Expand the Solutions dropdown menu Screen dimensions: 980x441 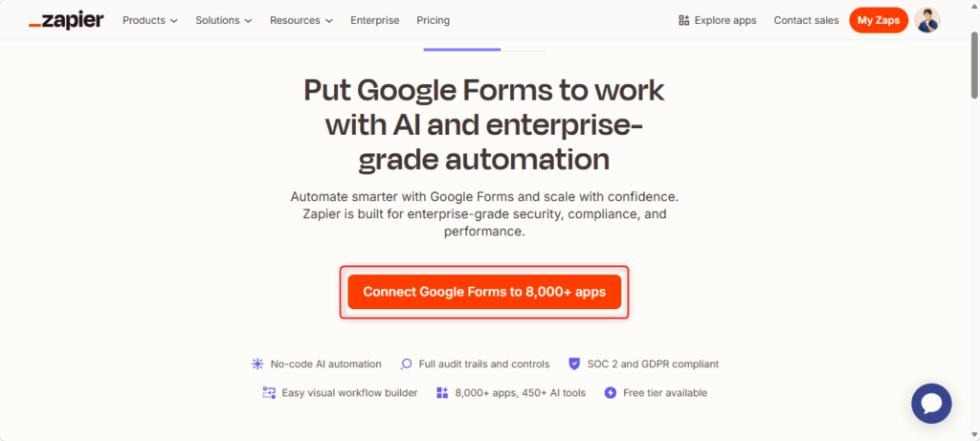click(x=223, y=20)
